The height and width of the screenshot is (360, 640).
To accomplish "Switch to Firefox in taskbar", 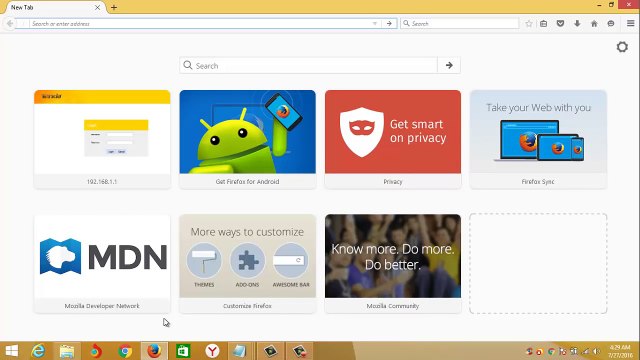I will 154,351.
